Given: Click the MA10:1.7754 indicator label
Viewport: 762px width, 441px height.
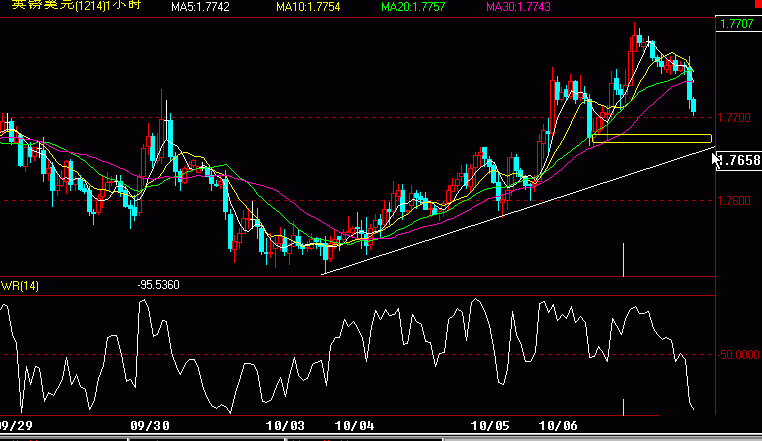Looking at the screenshot, I should click(x=308, y=7).
